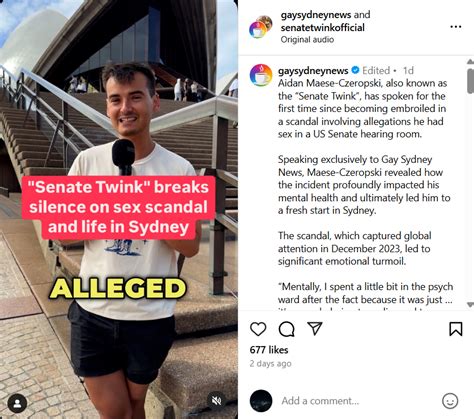Click the caption scrollbar up arrow
This screenshot has height=419, width=474.
coord(470,61)
